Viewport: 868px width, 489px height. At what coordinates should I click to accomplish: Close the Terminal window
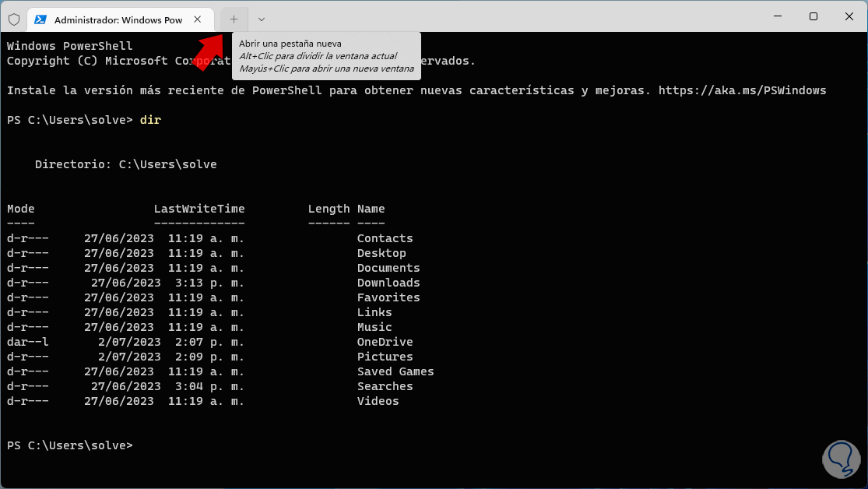(849, 16)
